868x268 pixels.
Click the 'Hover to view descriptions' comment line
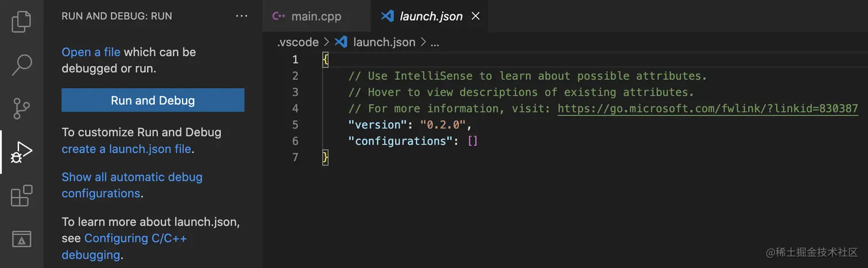pyautogui.click(x=521, y=92)
